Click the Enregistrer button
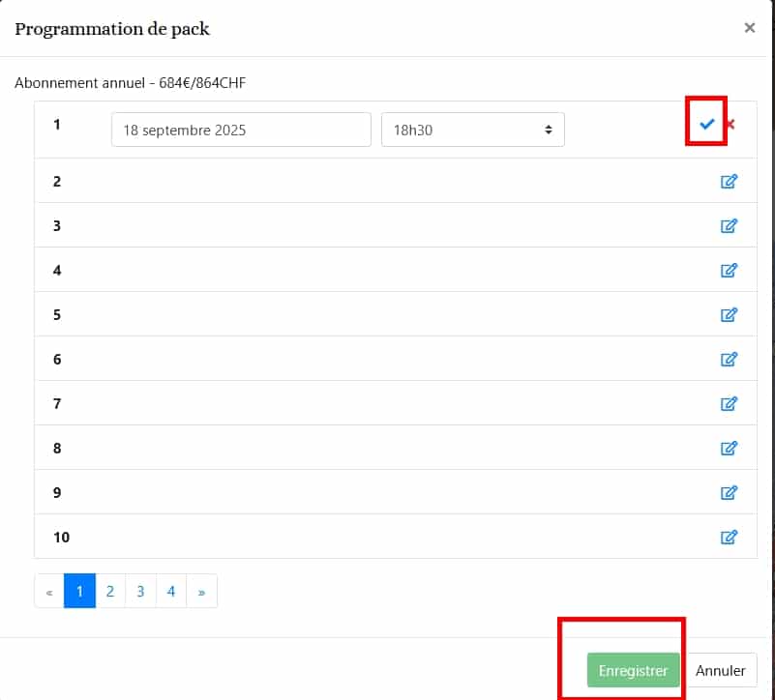 633,670
